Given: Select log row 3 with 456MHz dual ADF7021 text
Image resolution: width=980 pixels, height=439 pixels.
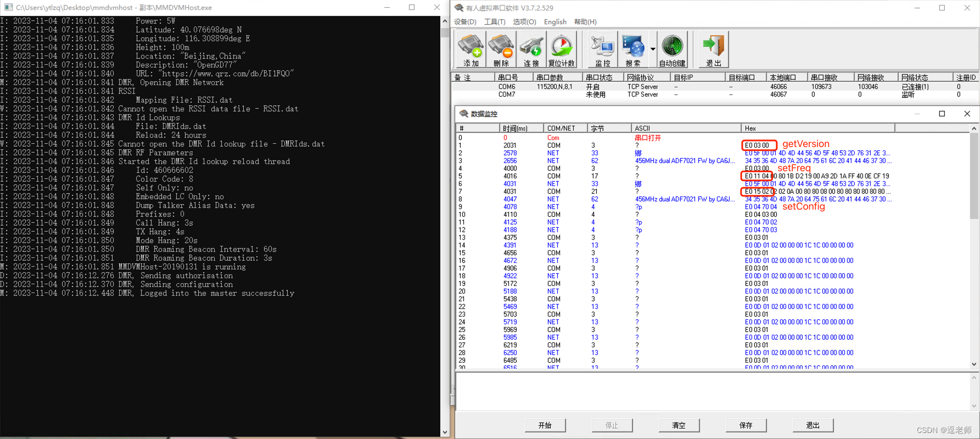Looking at the screenshot, I should pyautogui.click(x=713, y=161).
